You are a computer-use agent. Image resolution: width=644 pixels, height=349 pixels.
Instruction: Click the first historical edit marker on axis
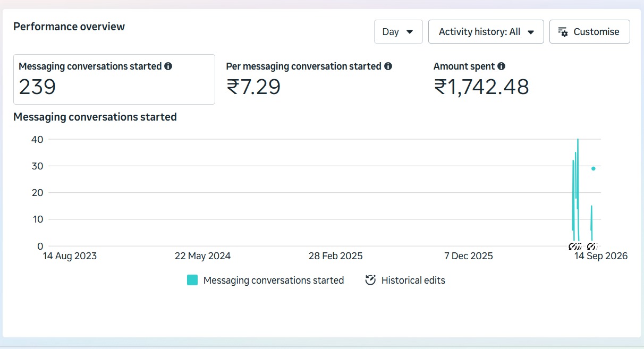[575, 246]
